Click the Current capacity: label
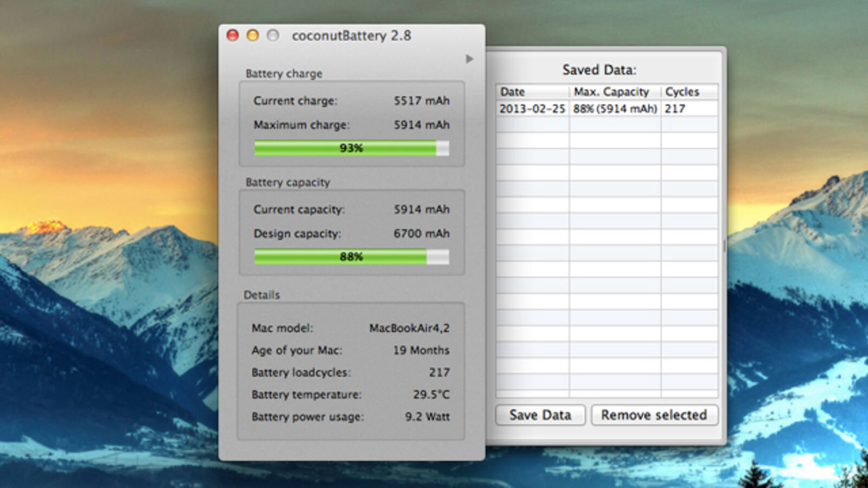The image size is (868, 488). click(x=299, y=210)
